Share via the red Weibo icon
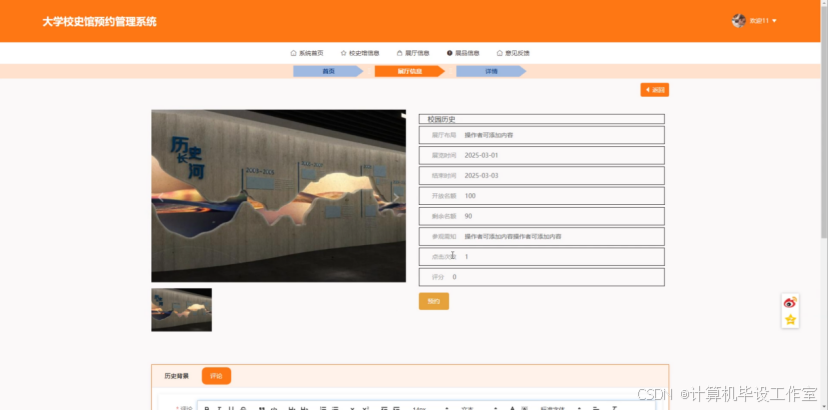The image size is (829, 410). coord(790,303)
